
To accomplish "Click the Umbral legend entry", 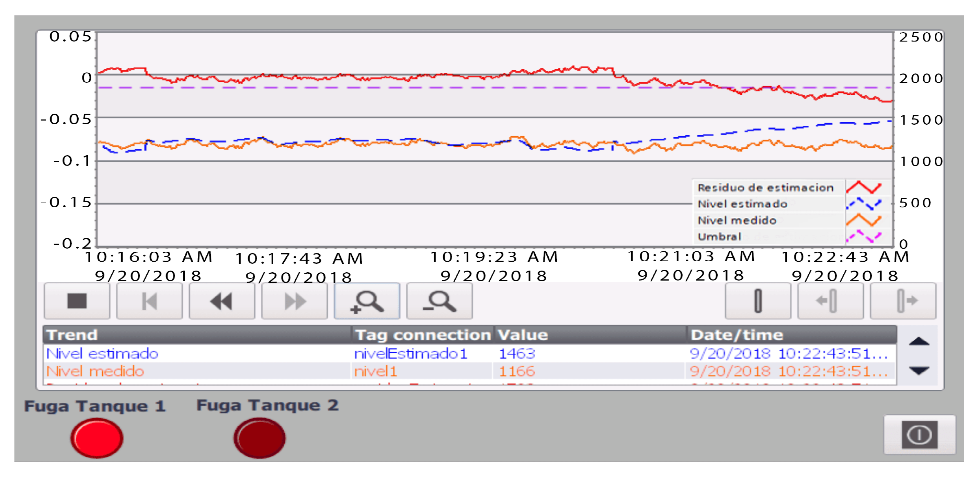I will click(719, 237).
